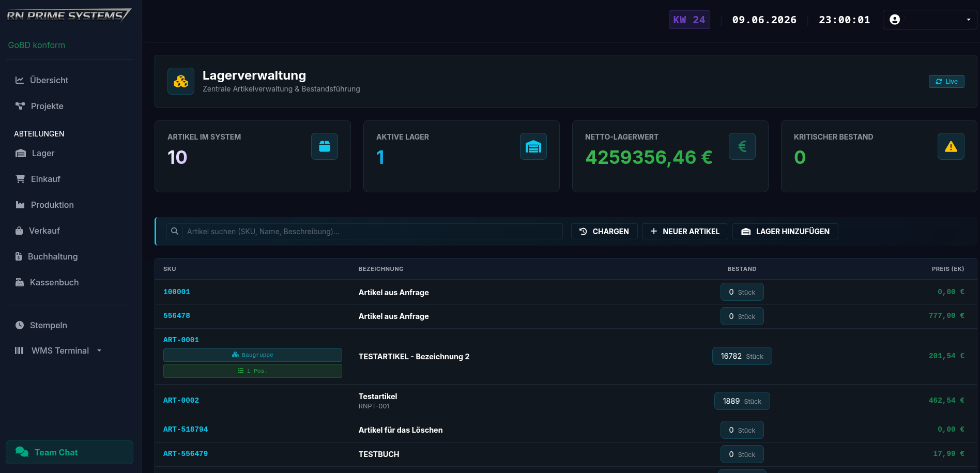This screenshot has height=473, width=980.
Task: Click the warning icon in Kritischer Bestand card
Action: pos(951,146)
